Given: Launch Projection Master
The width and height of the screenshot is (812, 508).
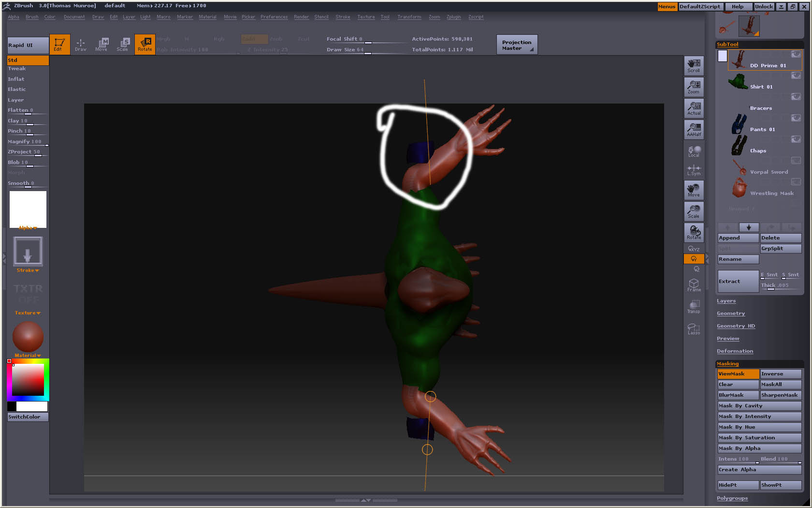Looking at the screenshot, I should (x=517, y=45).
